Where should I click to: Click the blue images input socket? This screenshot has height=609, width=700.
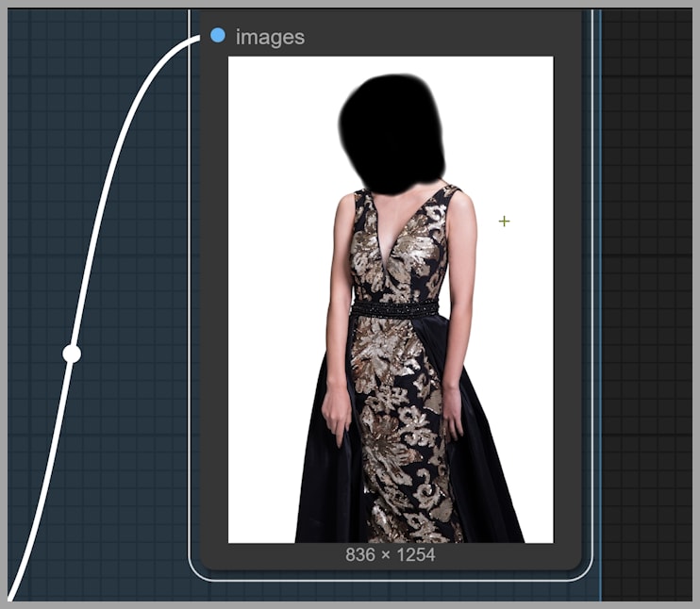[x=218, y=36]
